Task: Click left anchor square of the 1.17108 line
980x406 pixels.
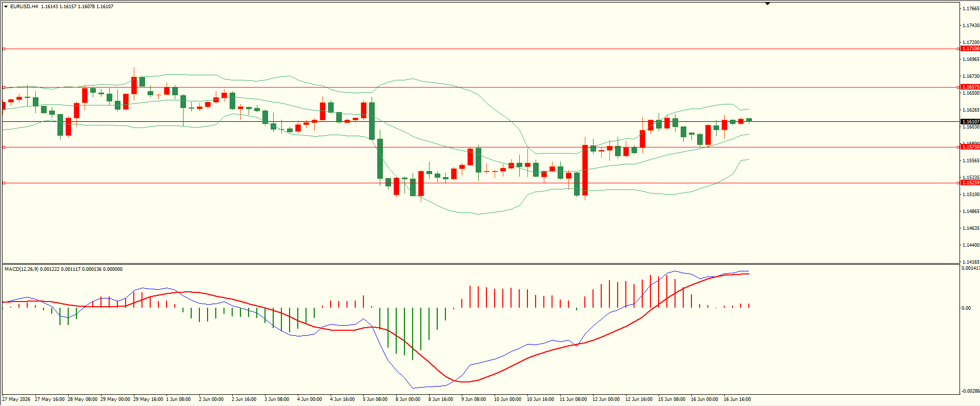Action: [x=4, y=49]
